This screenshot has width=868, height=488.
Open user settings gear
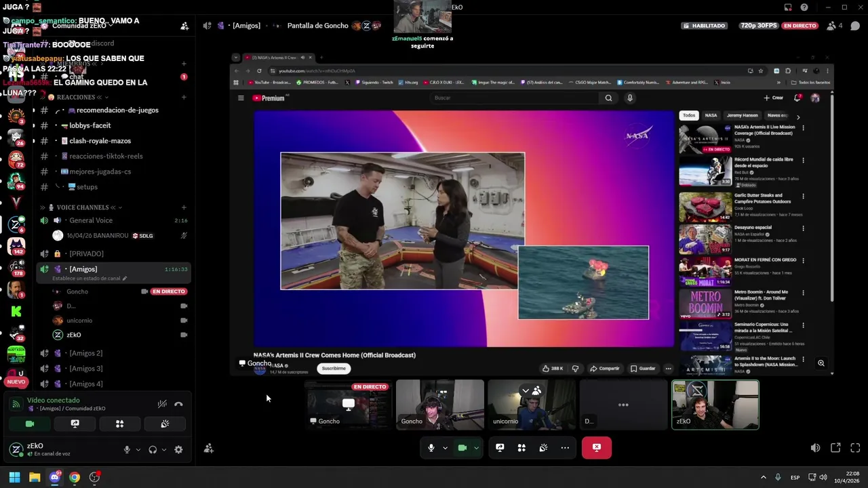point(178,449)
